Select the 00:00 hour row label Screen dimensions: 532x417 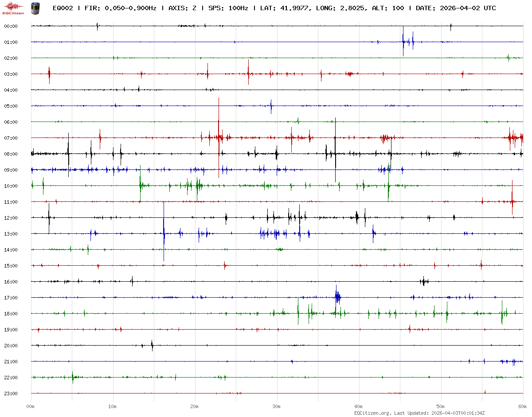11,26
